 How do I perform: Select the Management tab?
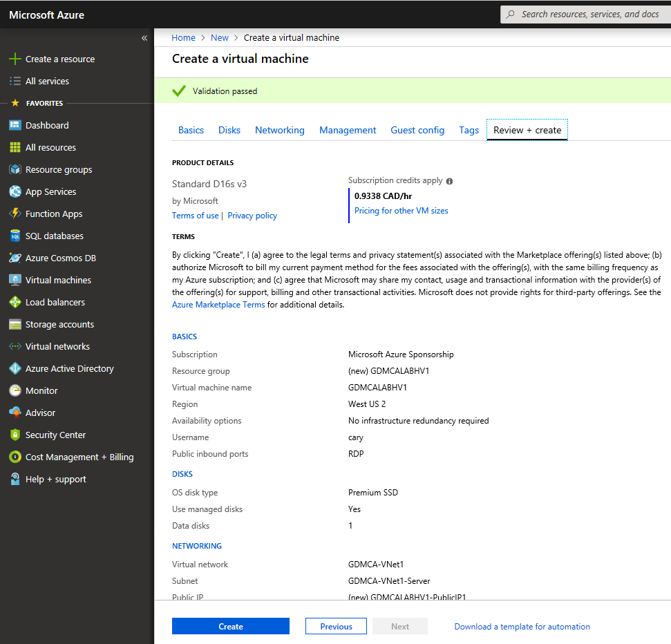tap(348, 130)
